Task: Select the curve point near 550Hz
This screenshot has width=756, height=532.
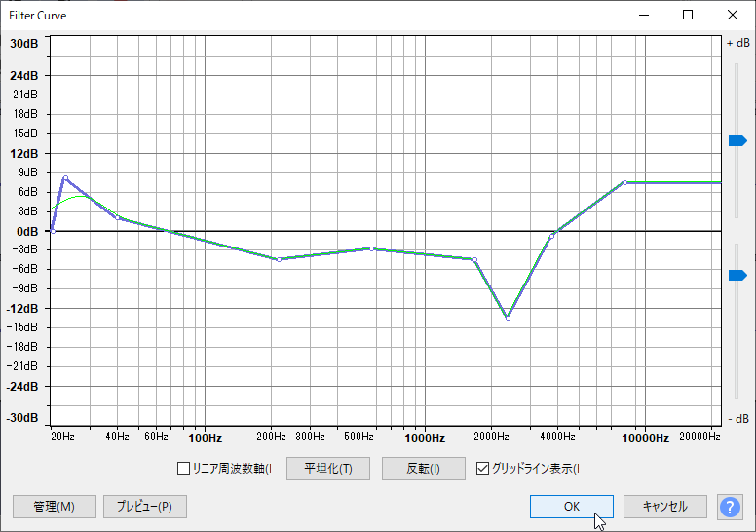Action: (x=372, y=248)
